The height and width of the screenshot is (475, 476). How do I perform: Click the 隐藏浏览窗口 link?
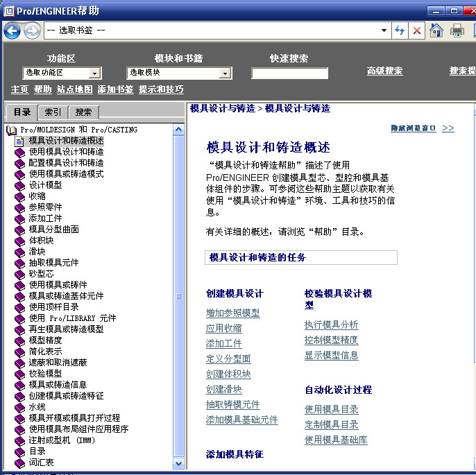[x=413, y=128]
